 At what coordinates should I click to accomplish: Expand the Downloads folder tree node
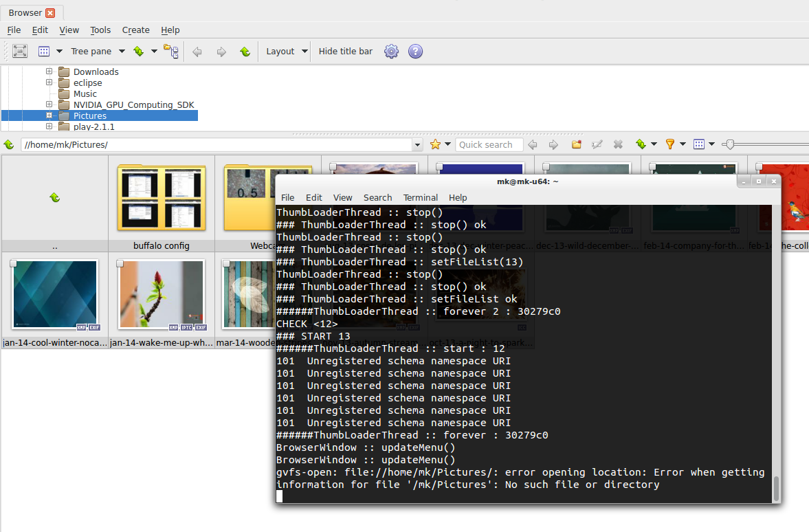pos(49,71)
